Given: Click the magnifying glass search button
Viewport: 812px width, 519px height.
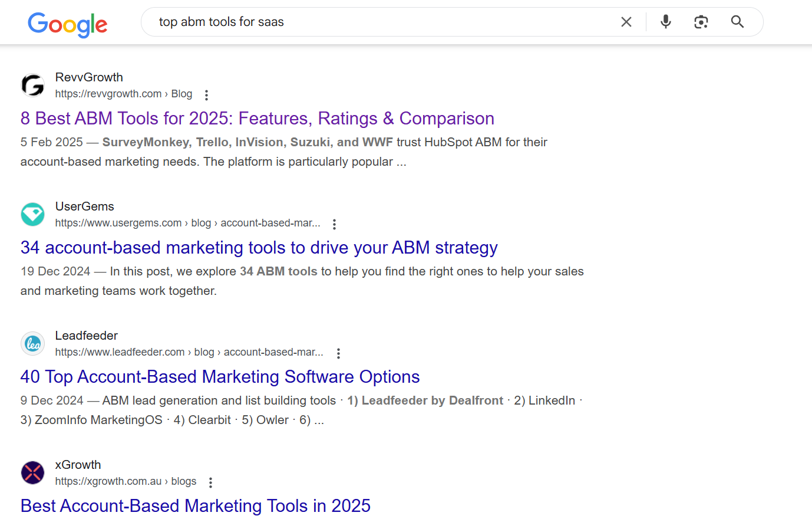Looking at the screenshot, I should tap(737, 22).
